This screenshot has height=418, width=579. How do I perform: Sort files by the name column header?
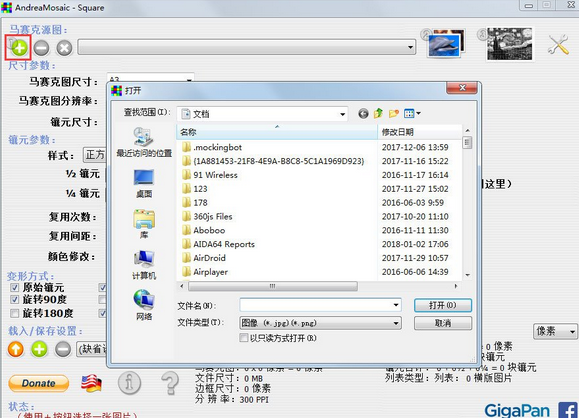277,132
